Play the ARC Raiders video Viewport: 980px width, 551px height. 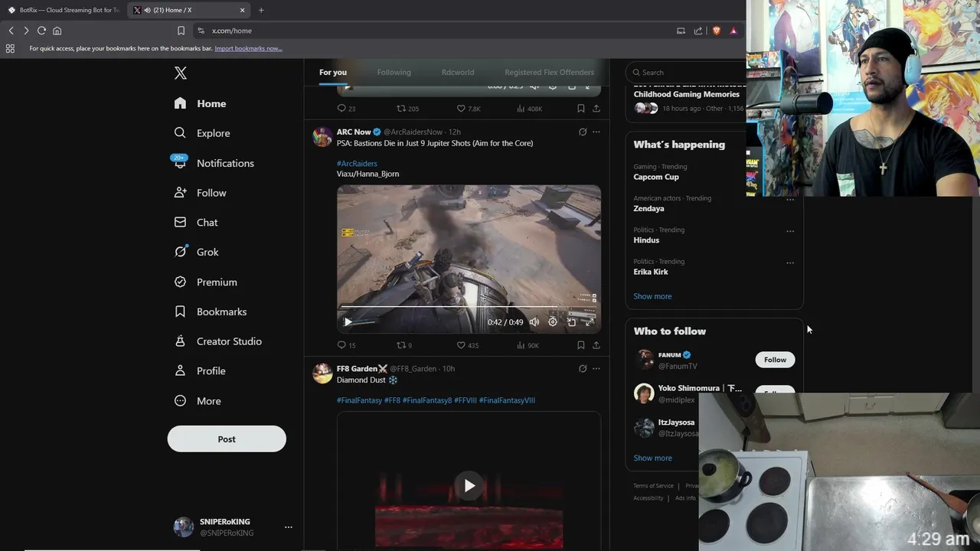(348, 322)
